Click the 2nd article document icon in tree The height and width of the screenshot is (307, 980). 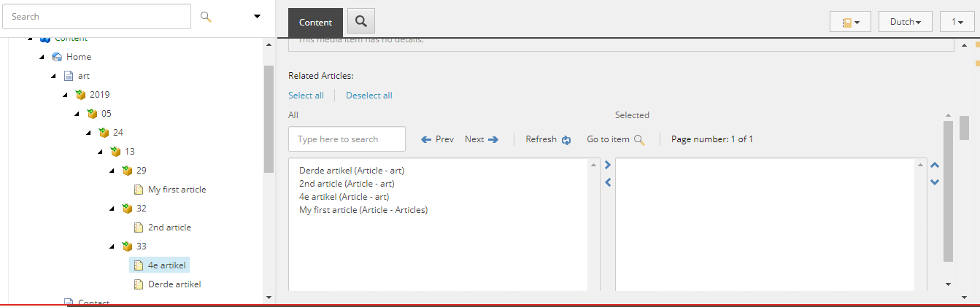(x=139, y=228)
